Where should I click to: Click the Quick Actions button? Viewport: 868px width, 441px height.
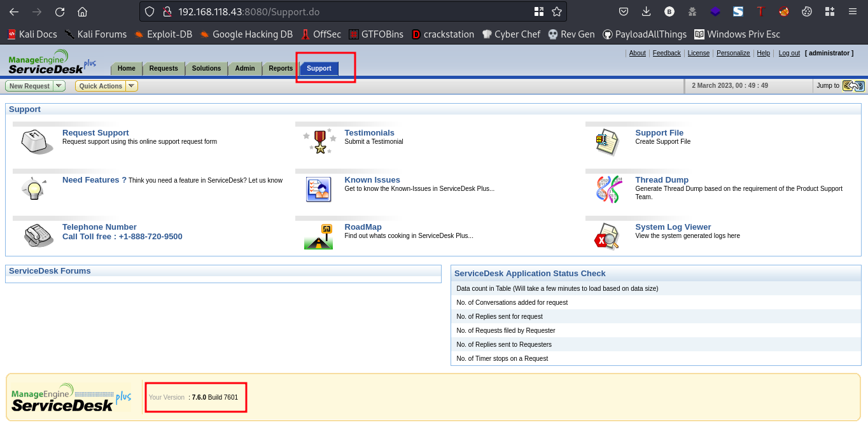[101, 86]
